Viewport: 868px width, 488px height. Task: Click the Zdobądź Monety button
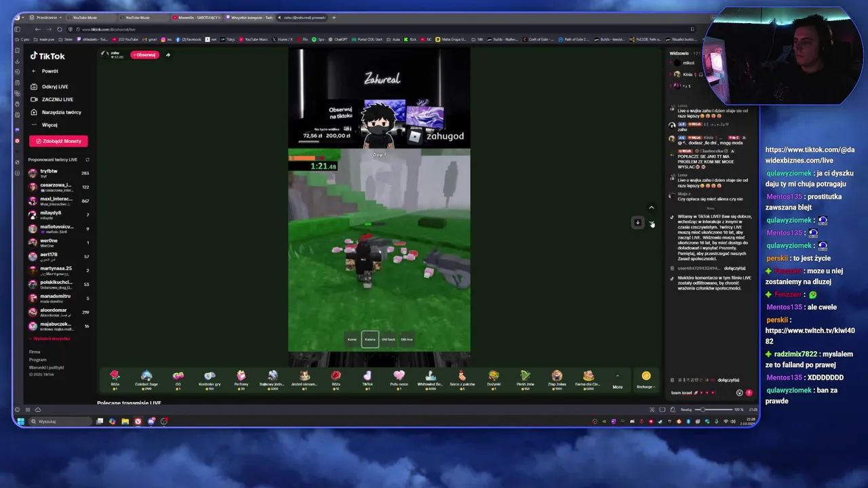58,141
